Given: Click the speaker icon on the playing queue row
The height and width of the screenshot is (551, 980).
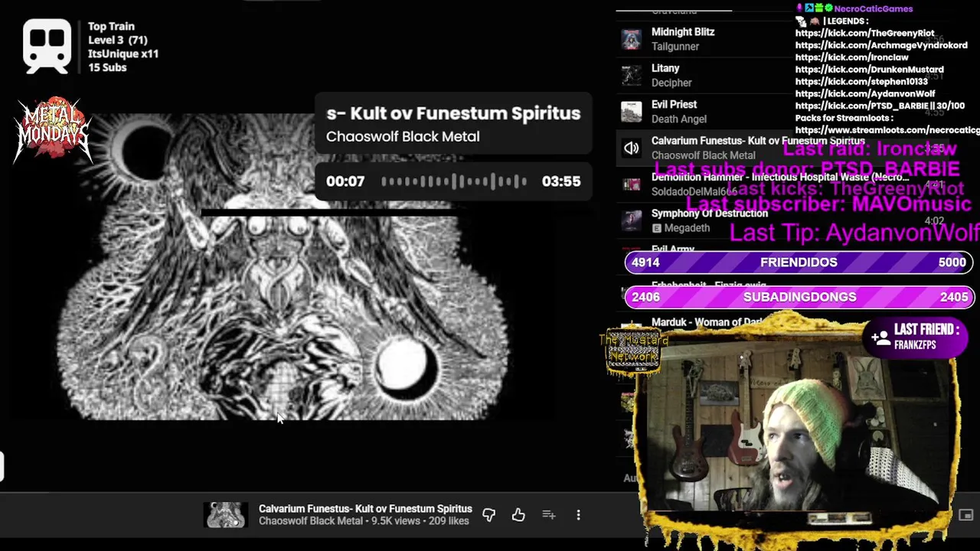Looking at the screenshot, I should pyautogui.click(x=631, y=148).
